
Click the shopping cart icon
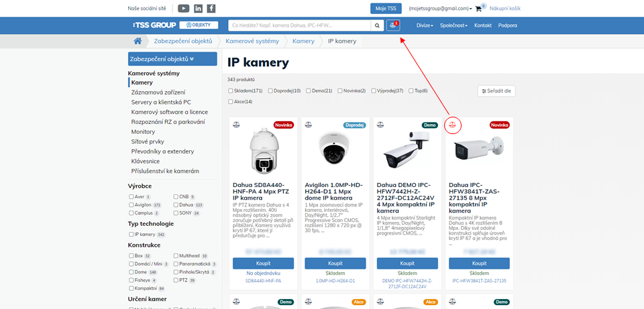point(480,9)
